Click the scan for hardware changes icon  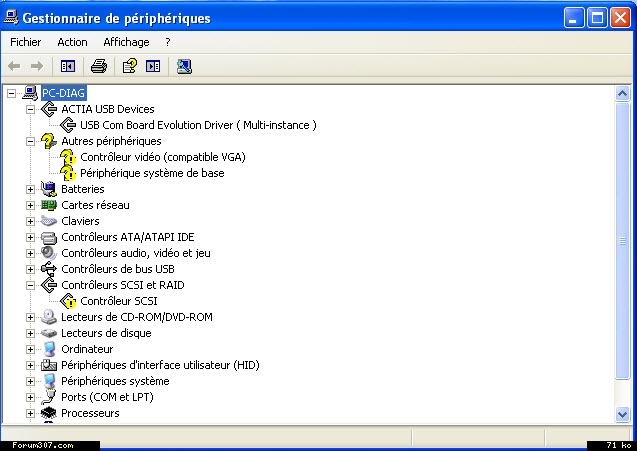coord(184,66)
